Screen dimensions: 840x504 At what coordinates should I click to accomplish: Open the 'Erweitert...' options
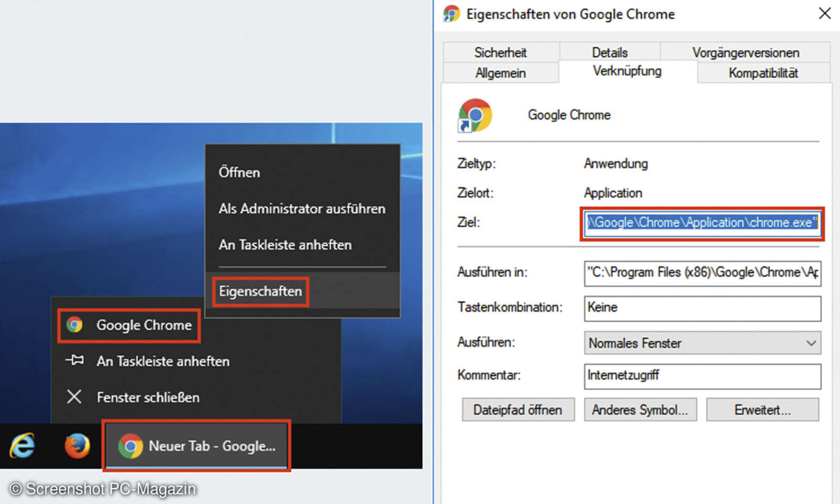pyautogui.click(x=762, y=409)
